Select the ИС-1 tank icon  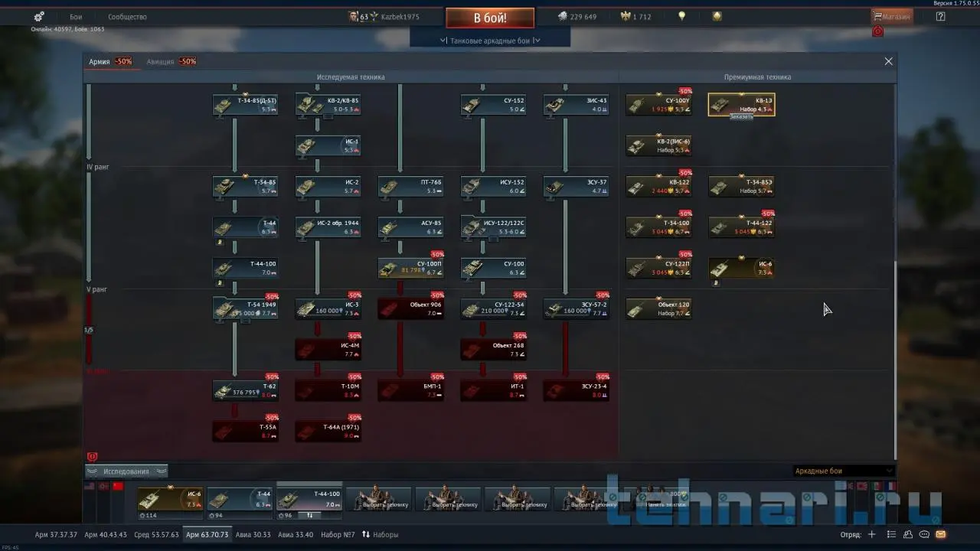[x=328, y=145]
